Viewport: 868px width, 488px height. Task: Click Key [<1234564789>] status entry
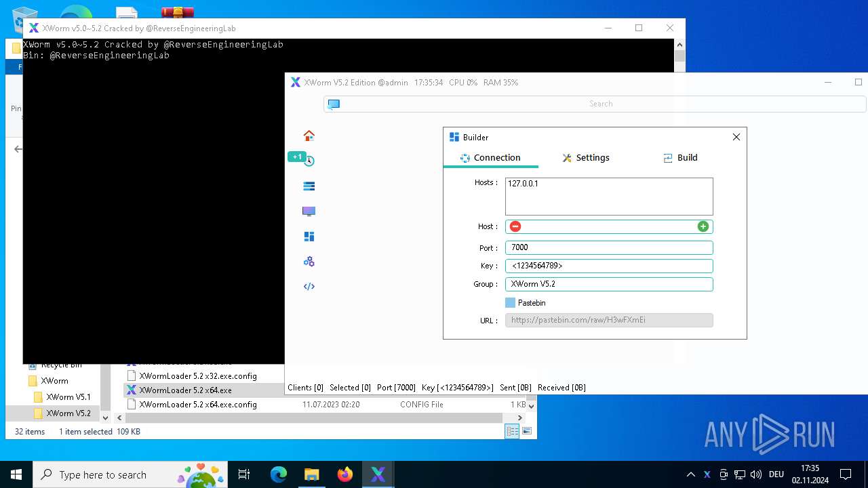(457, 388)
